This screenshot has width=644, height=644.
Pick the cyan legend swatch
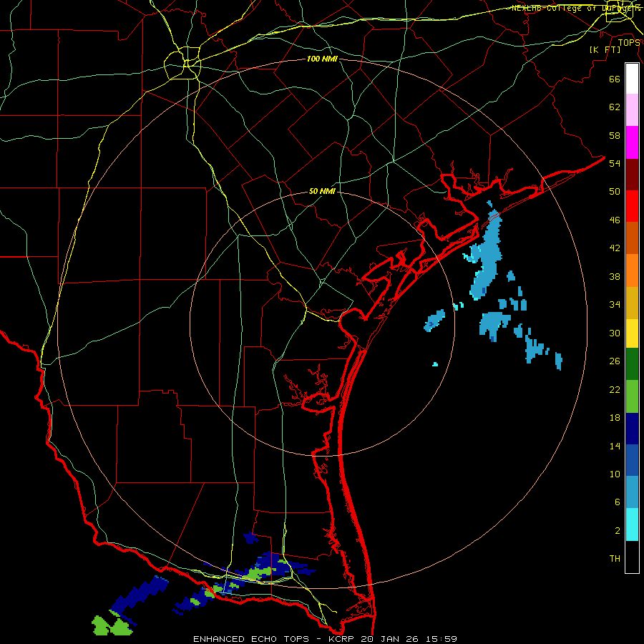[x=632, y=524]
